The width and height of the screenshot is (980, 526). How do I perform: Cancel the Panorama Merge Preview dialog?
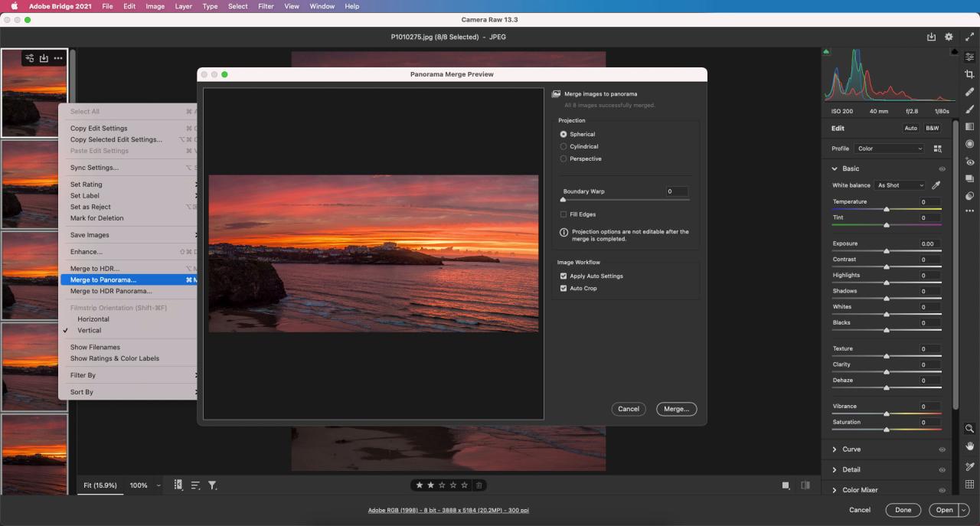click(629, 409)
